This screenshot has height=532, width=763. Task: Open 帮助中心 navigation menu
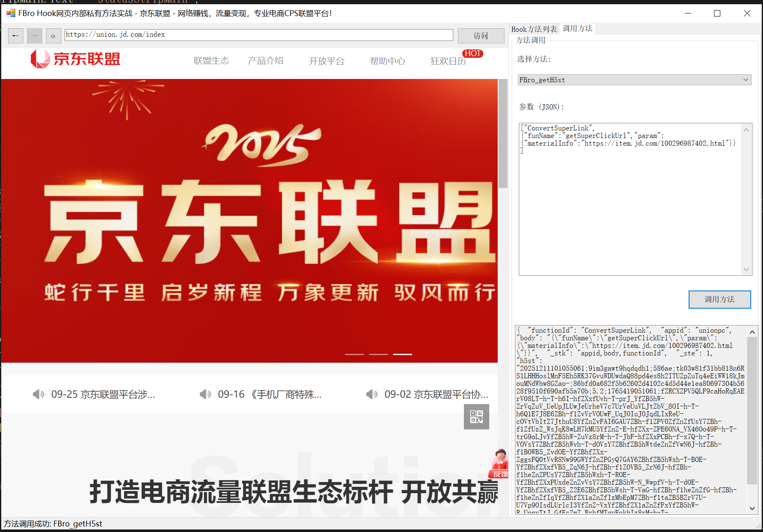387,61
